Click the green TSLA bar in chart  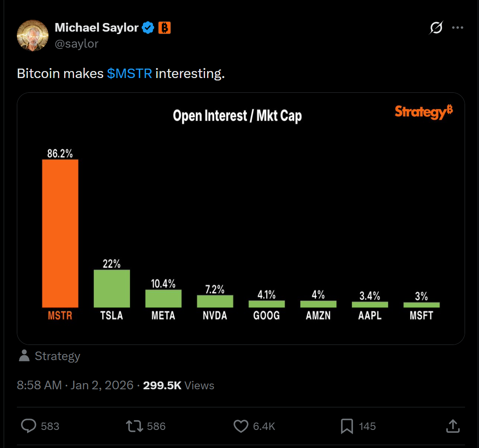coord(112,288)
